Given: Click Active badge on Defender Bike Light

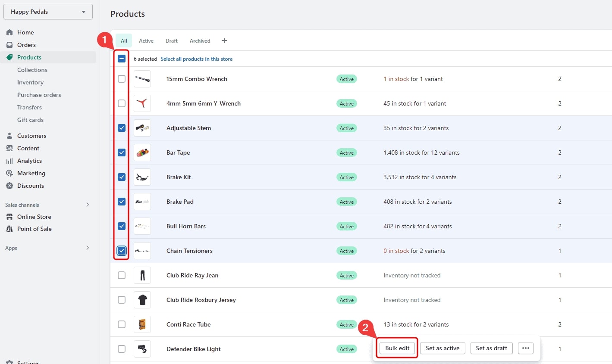Looking at the screenshot, I should tap(347, 349).
